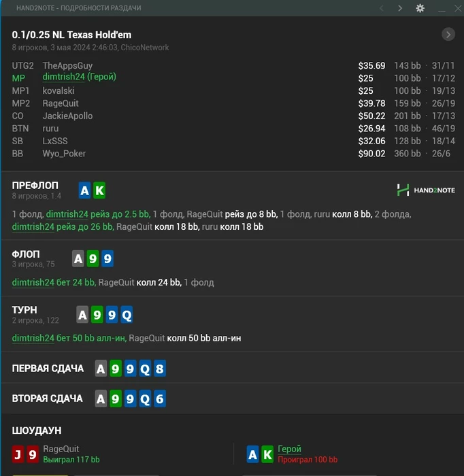This screenshot has width=464, height=476.
Task: Select player kovalski in MP1
Action: tap(59, 90)
